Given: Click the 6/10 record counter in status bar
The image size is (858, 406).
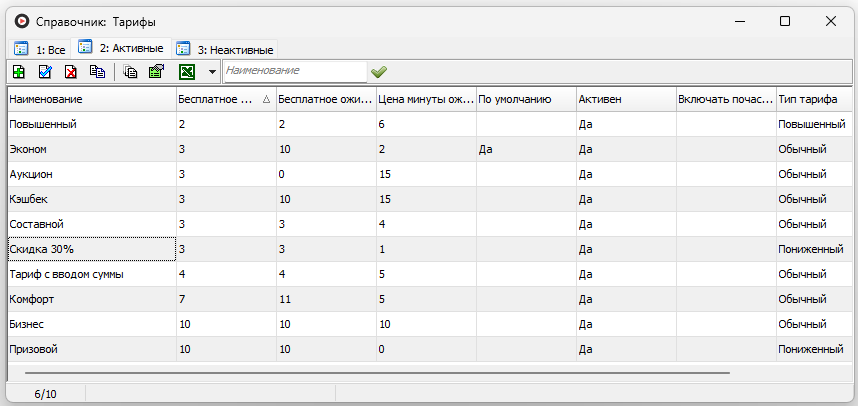Looking at the screenshot, I should tap(45, 394).
